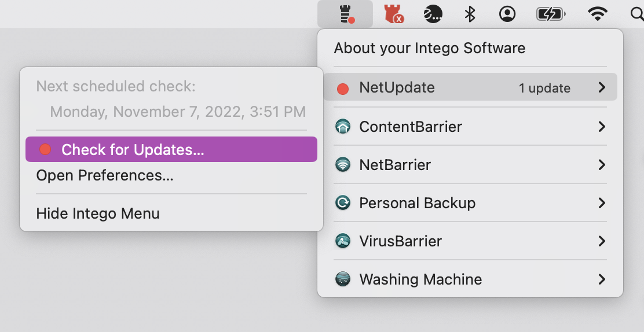Expand the Personal Backup submenu chevron
This screenshot has height=332, width=644.
pyautogui.click(x=602, y=203)
